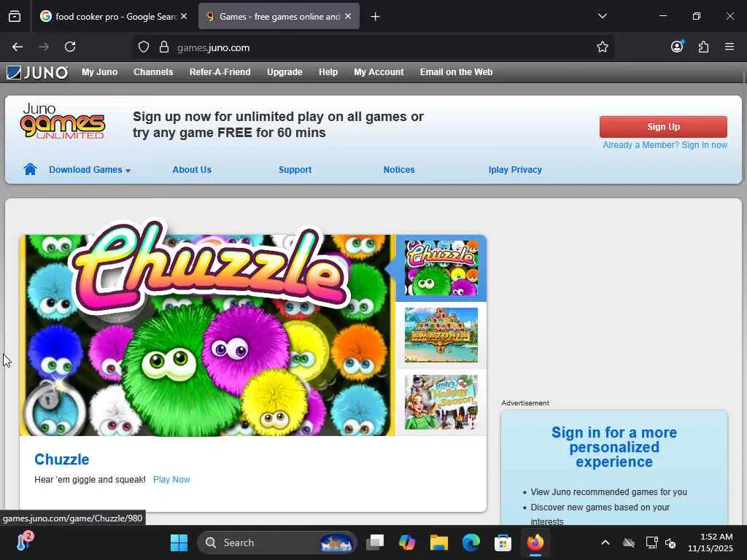
Task: Open Notices page
Action: (399, 169)
